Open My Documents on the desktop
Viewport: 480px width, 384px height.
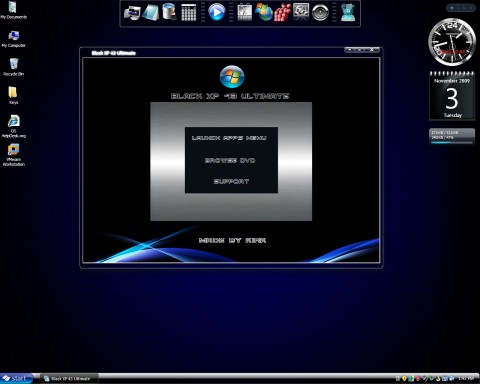[13, 10]
